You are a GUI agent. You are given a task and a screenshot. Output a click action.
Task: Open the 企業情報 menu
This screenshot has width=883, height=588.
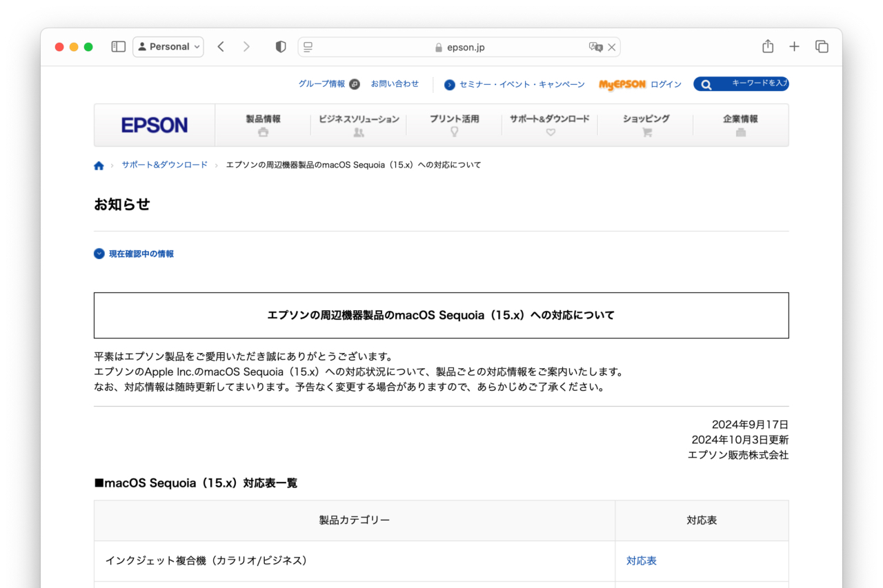tap(740, 125)
